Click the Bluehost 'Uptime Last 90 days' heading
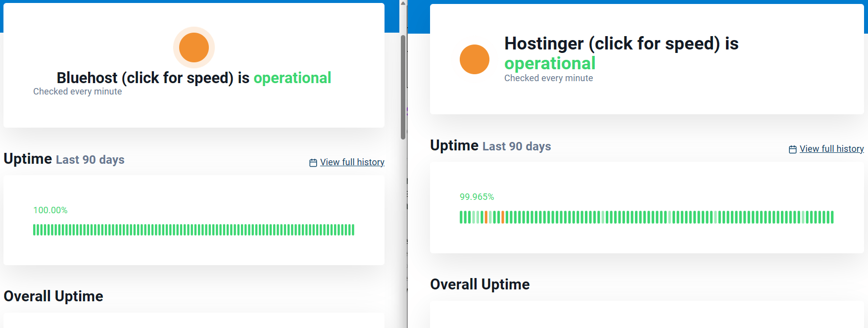This screenshot has width=868, height=328. [x=64, y=159]
